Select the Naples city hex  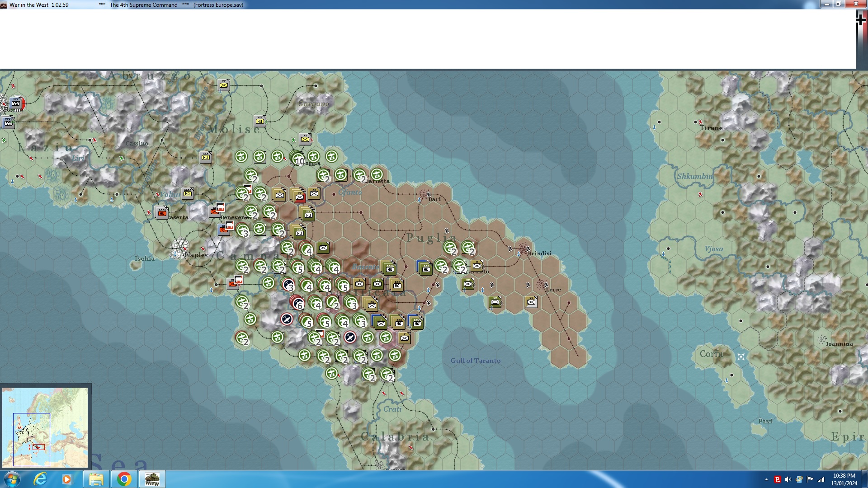click(180, 248)
